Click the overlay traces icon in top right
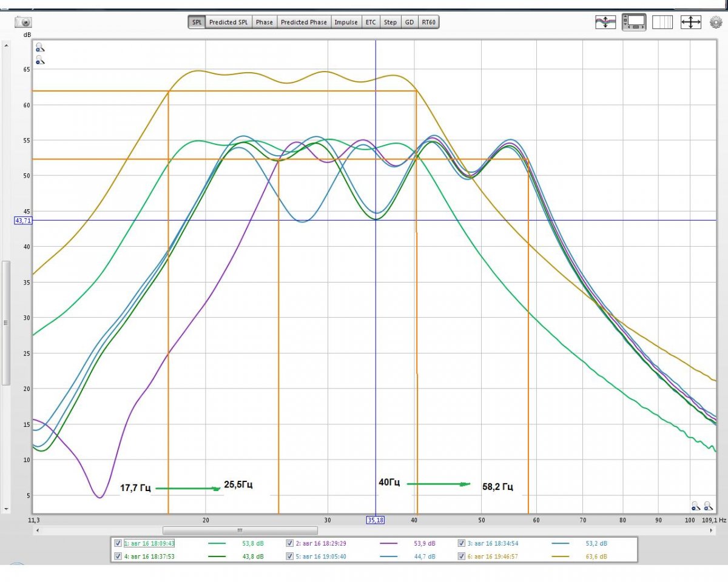 coord(605,22)
